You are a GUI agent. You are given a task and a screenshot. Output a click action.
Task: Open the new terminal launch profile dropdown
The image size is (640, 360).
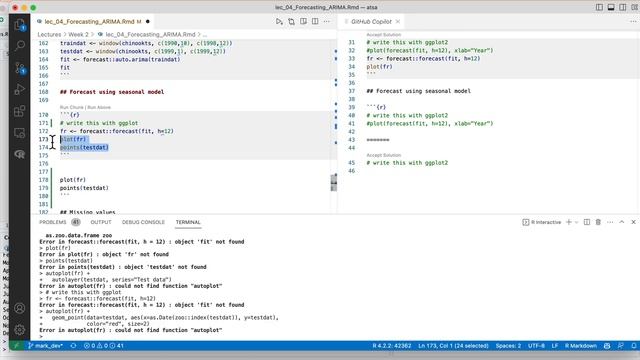pyautogui.click(x=576, y=222)
